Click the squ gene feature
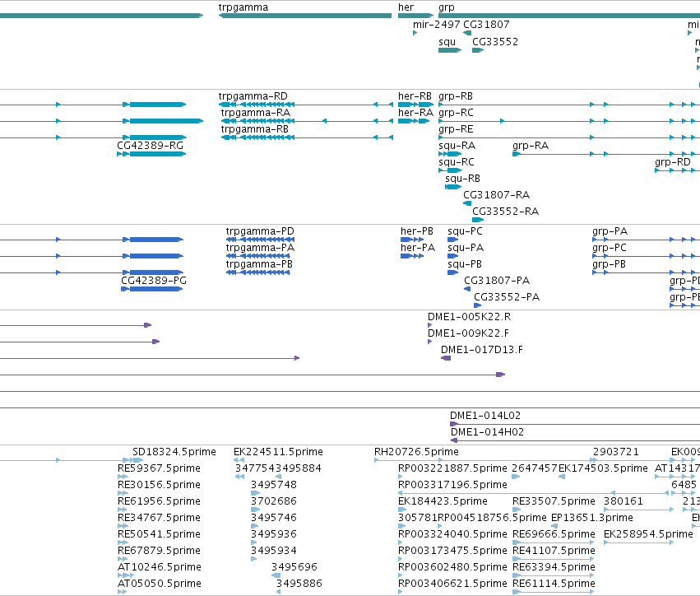Screen dimensions: 700x596 point(450,50)
